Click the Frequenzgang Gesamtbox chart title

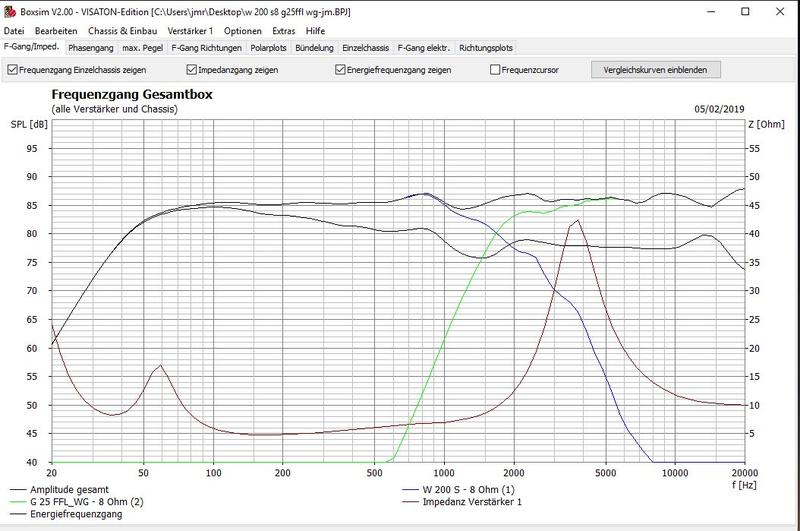132,94
